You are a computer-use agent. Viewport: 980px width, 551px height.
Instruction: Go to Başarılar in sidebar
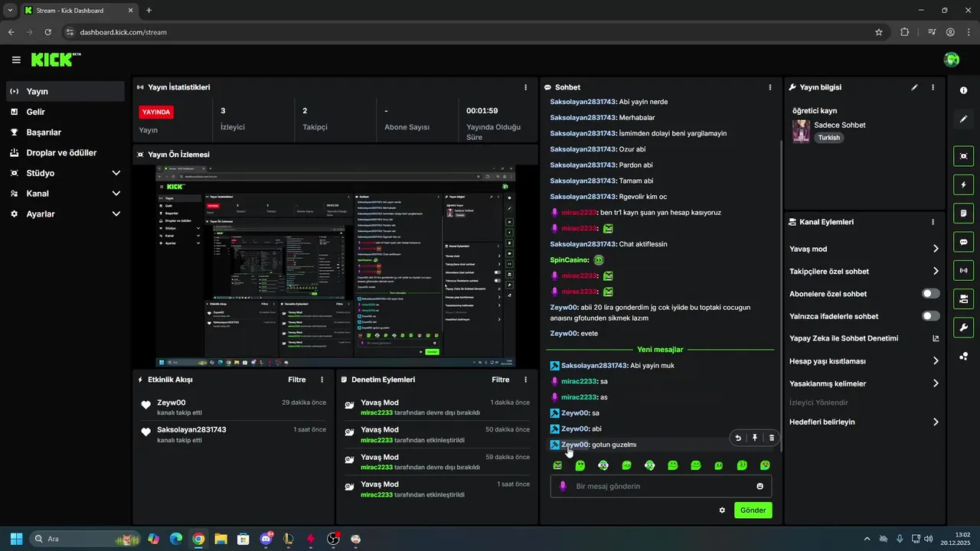[64, 132]
